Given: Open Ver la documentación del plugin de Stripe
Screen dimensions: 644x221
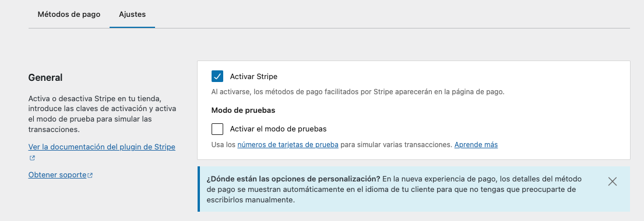Looking at the screenshot, I should click(x=102, y=147).
